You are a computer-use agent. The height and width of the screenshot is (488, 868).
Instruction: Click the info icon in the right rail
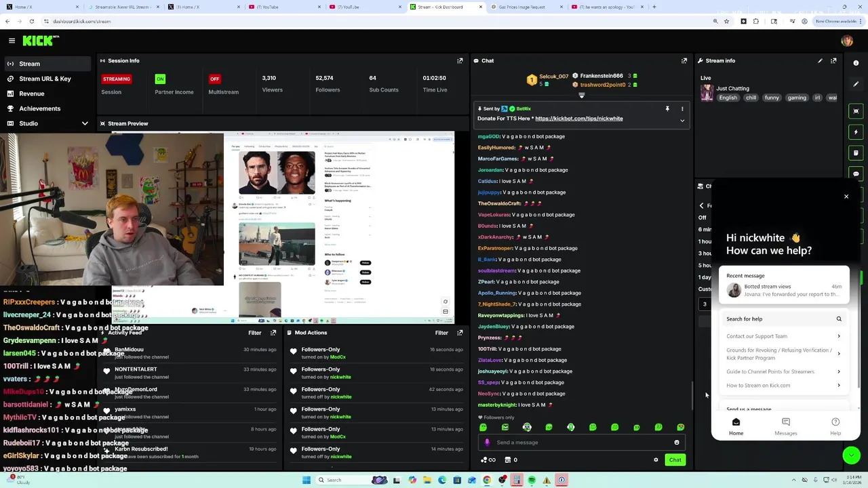tap(856, 63)
